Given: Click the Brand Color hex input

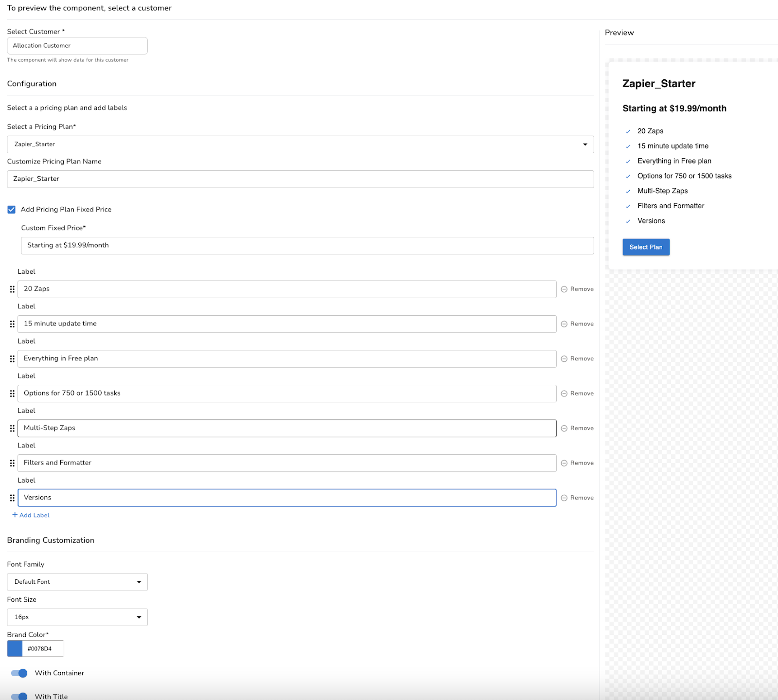Looking at the screenshot, I should point(43,648).
